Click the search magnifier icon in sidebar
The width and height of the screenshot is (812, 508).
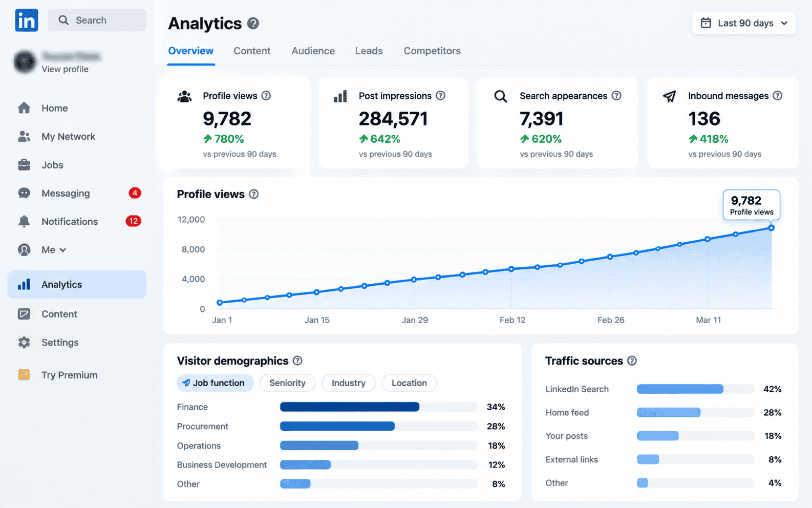63,20
